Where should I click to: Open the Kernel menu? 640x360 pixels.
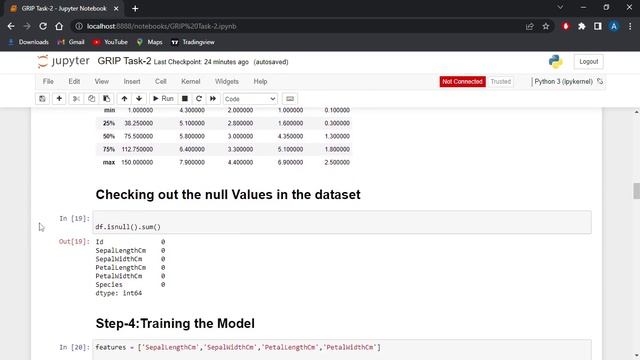(x=191, y=82)
